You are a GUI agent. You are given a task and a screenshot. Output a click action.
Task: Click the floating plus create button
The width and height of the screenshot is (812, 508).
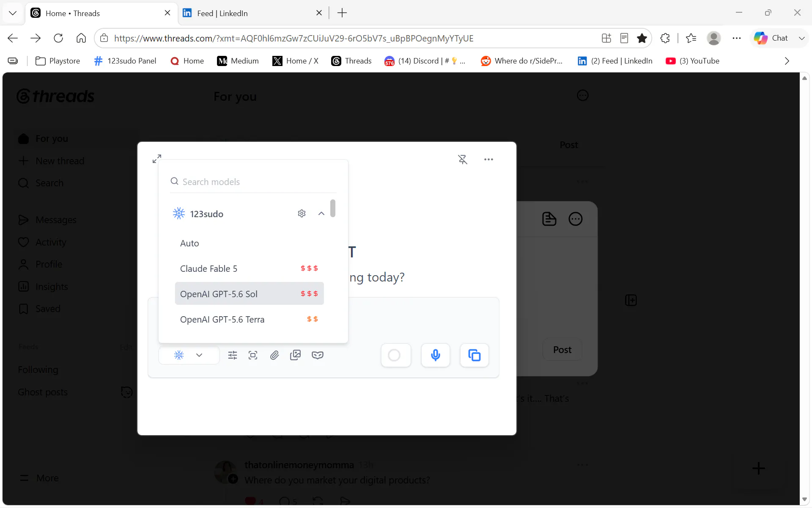(x=759, y=468)
